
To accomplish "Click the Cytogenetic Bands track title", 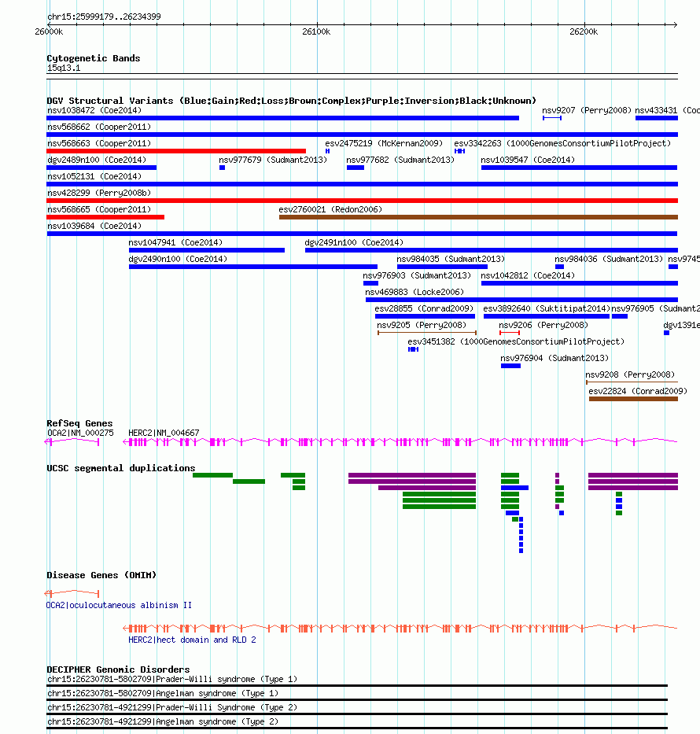I will tap(94, 58).
